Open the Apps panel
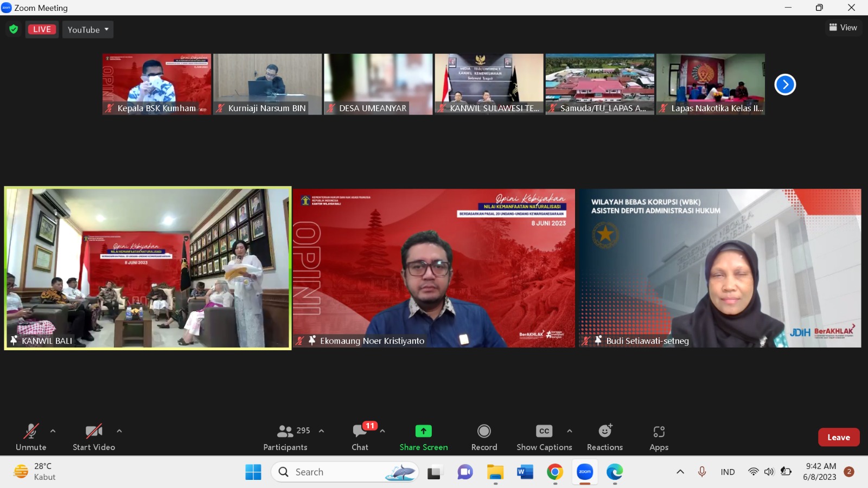The height and width of the screenshot is (488, 868). click(659, 437)
